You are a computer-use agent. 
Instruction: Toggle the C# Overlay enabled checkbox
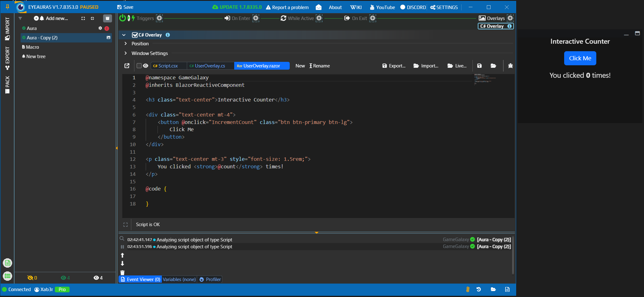coord(135,35)
